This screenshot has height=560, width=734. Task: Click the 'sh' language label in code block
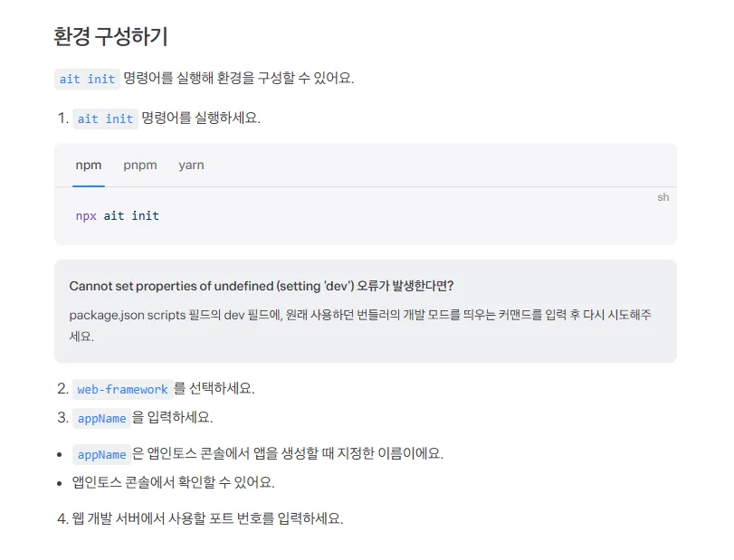click(x=663, y=197)
